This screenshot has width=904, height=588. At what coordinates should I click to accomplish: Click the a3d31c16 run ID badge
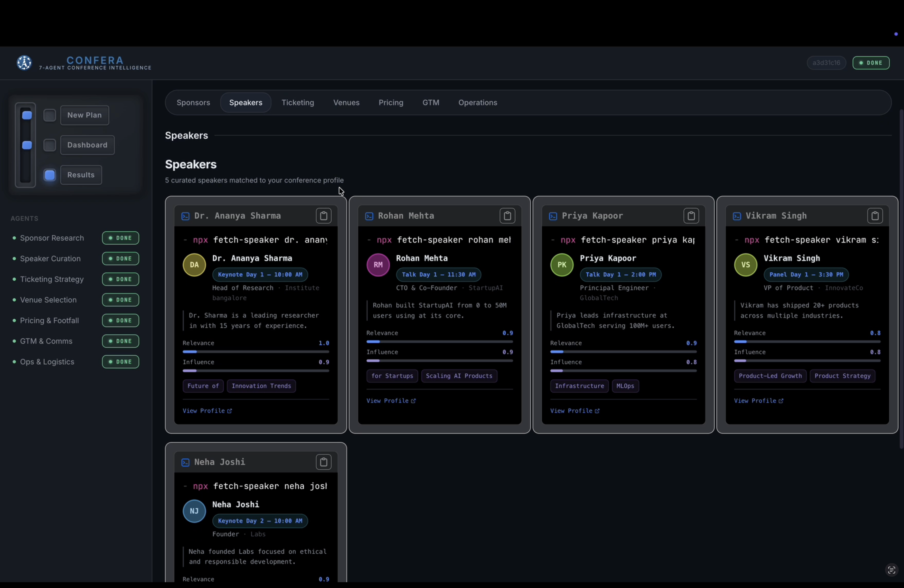(x=827, y=63)
